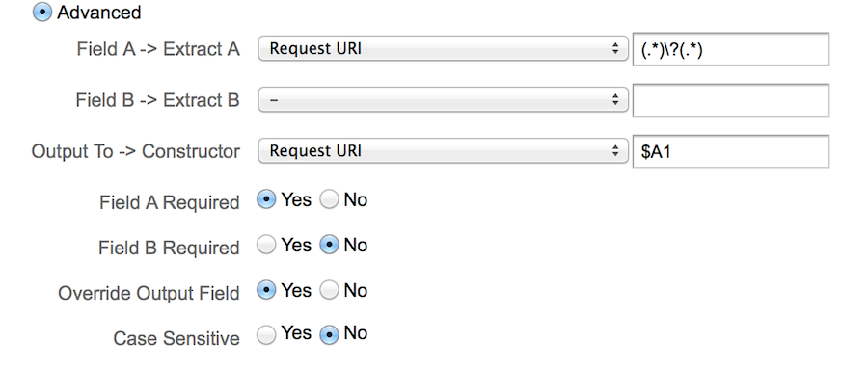
Task: Click the Extract A regex input field
Action: [x=731, y=49]
